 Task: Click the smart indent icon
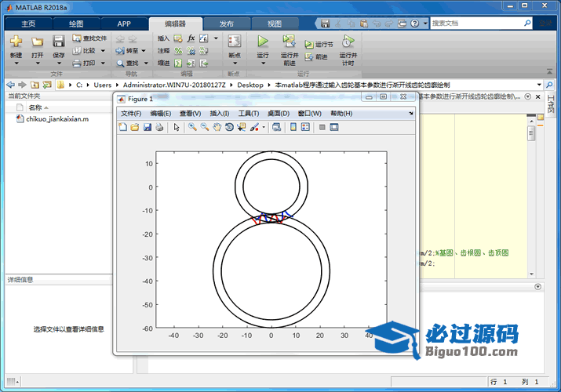(178, 64)
